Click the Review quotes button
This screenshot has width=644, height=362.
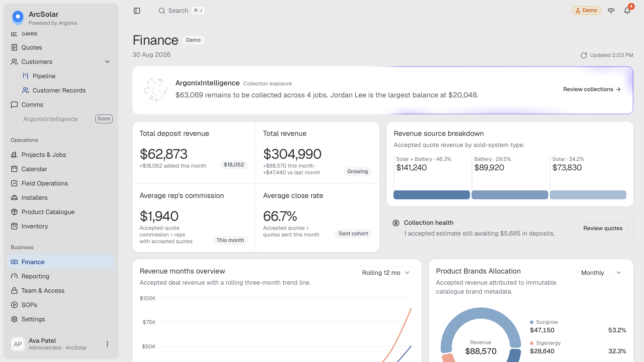[603, 228]
